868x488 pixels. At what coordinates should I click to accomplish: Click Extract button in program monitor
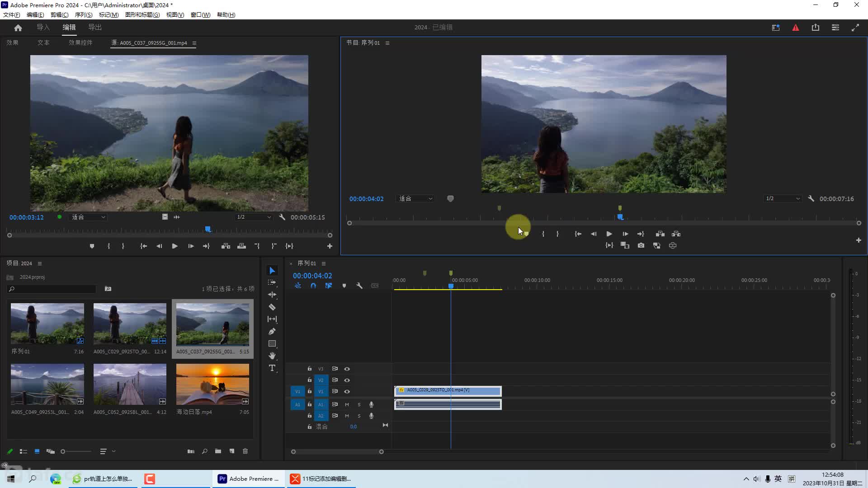point(676,234)
